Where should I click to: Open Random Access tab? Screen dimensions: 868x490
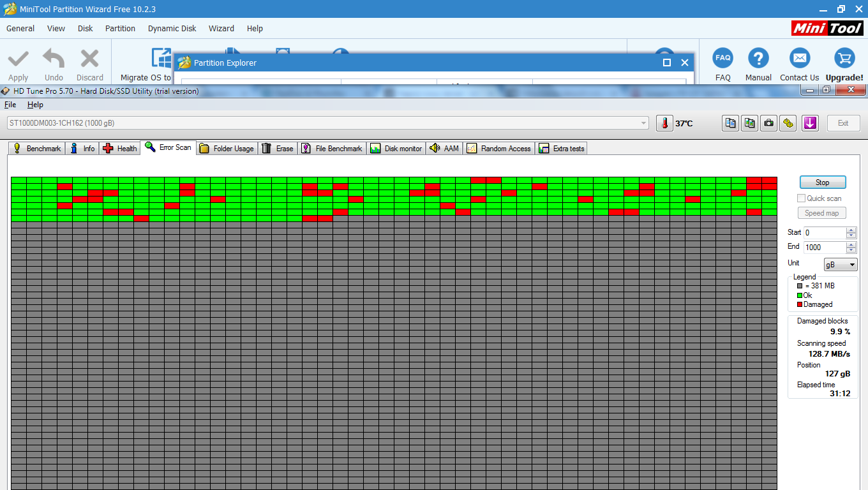499,148
